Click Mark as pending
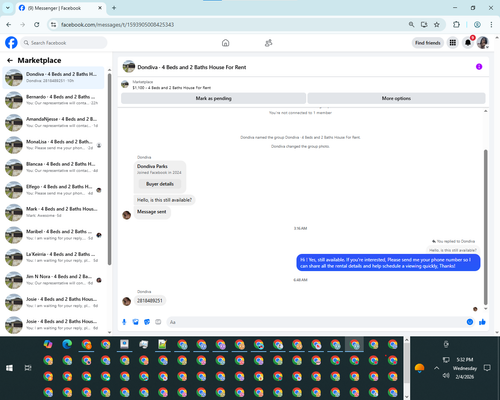Image resolution: width=500 pixels, height=400 pixels. 213,98
